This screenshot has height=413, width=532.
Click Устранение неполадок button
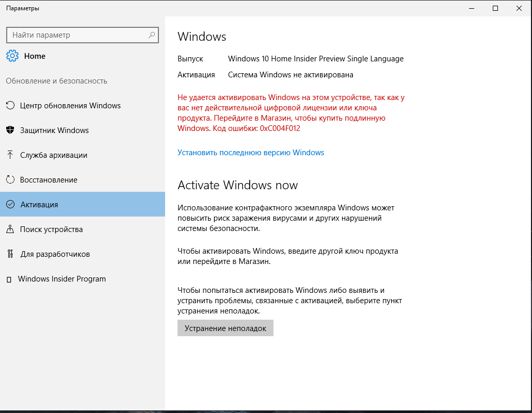pyautogui.click(x=225, y=328)
